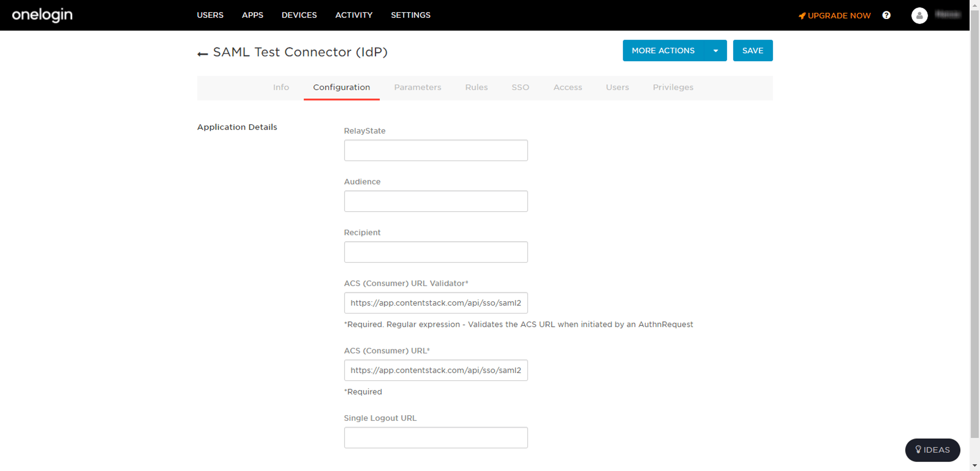Switch to the SSO tab
Image resolution: width=980 pixels, height=471 pixels.
[x=520, y=88]
